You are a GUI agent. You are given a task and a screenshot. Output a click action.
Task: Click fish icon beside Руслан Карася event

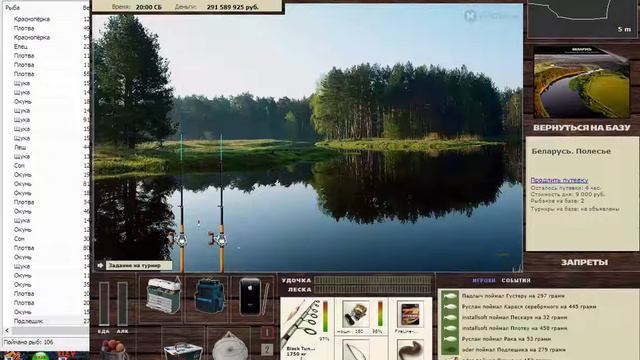(x=450, y=307)
